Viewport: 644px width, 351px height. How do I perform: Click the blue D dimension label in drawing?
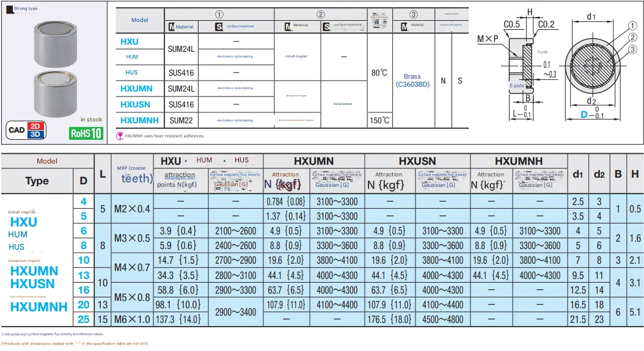[x=584, y=115]
